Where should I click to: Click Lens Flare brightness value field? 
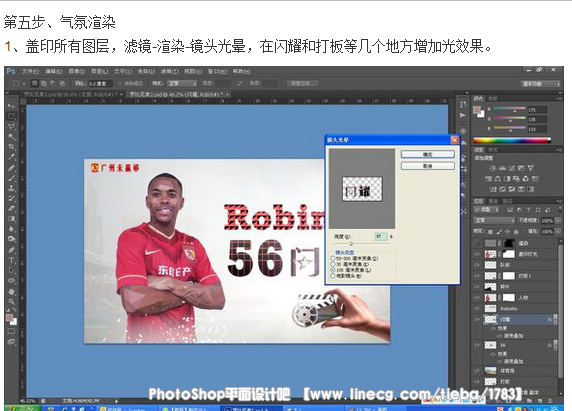(381, 237)
